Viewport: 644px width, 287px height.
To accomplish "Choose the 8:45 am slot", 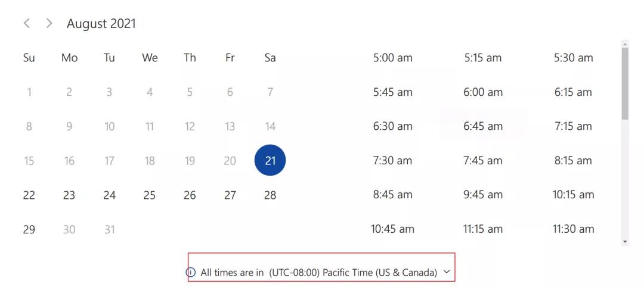I will click(392, 194).
